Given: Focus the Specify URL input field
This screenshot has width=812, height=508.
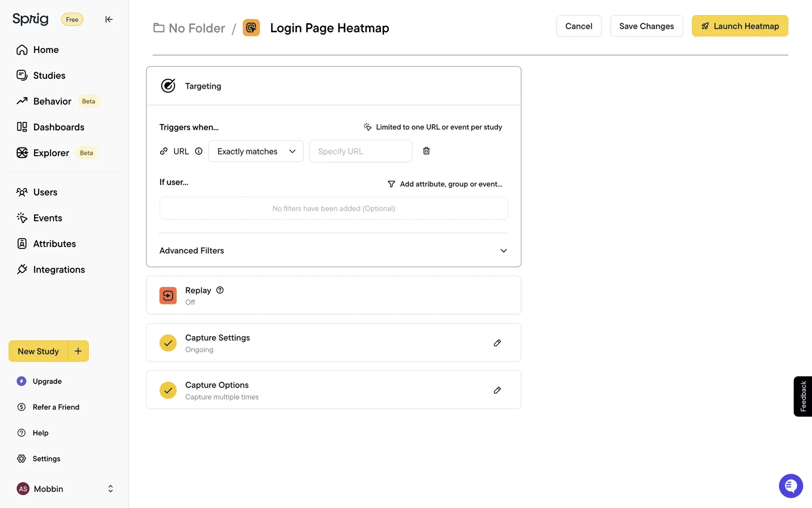Looking at the screenshot, I should (x=360, y=152).
